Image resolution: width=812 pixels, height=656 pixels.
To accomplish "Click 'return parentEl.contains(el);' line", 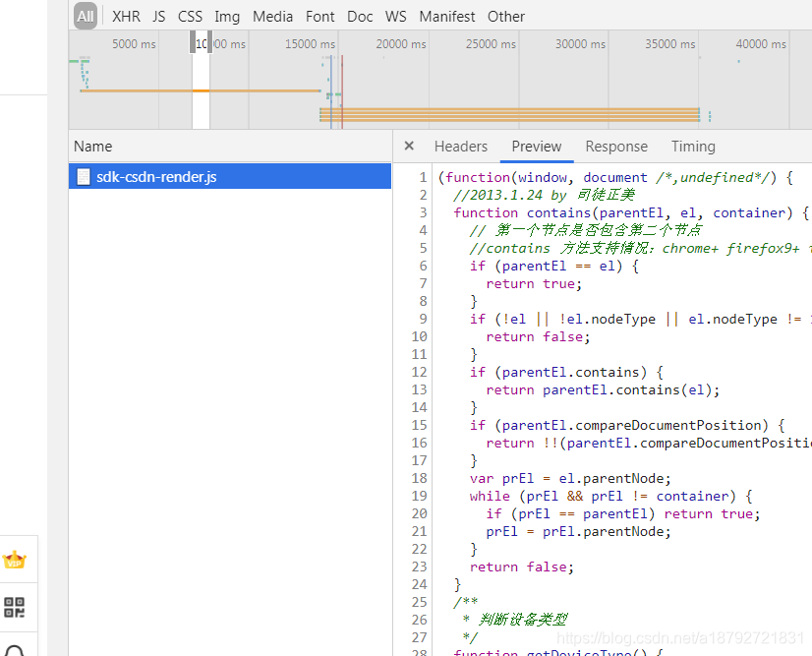I will pos(603,390).
